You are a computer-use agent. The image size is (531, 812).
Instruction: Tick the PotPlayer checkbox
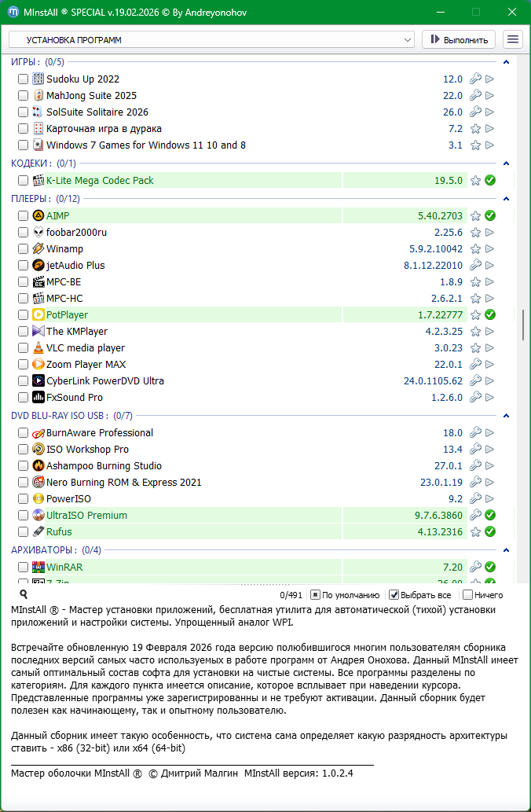coord(24,315)
